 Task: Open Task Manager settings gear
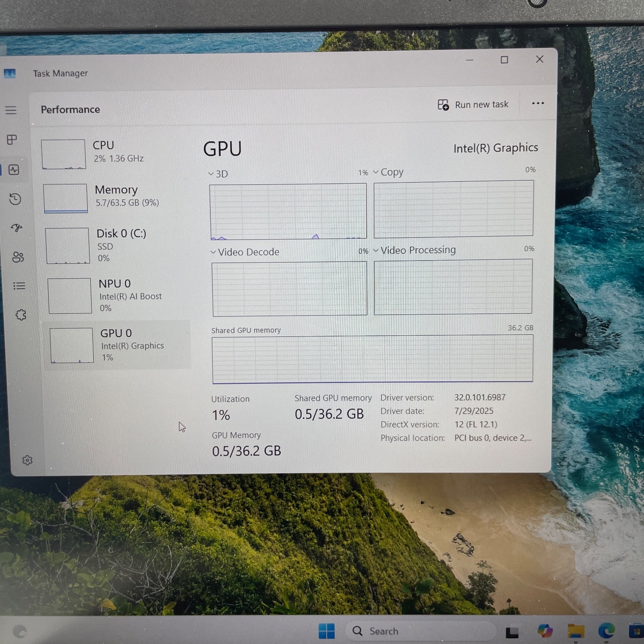point(27,460)
